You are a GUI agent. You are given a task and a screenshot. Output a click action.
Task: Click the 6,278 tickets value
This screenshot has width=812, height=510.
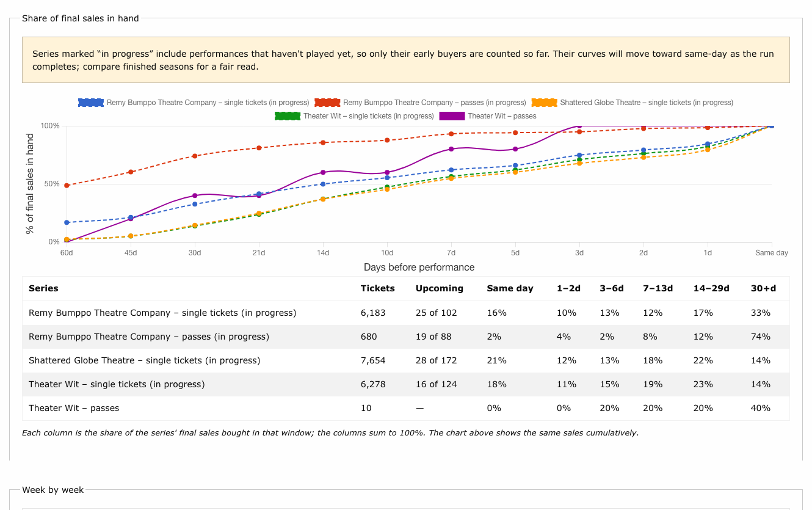373,384
